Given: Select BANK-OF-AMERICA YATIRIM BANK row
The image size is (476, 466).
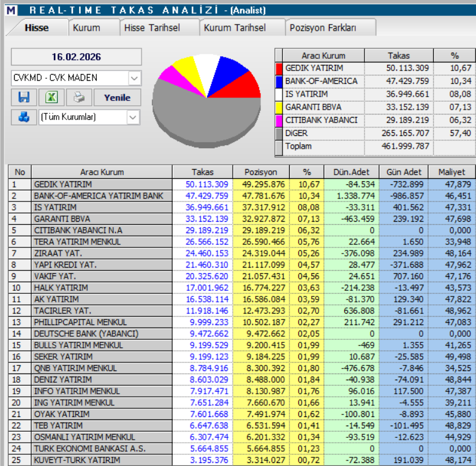Looking at the screenshot, I should click(242, 196).
